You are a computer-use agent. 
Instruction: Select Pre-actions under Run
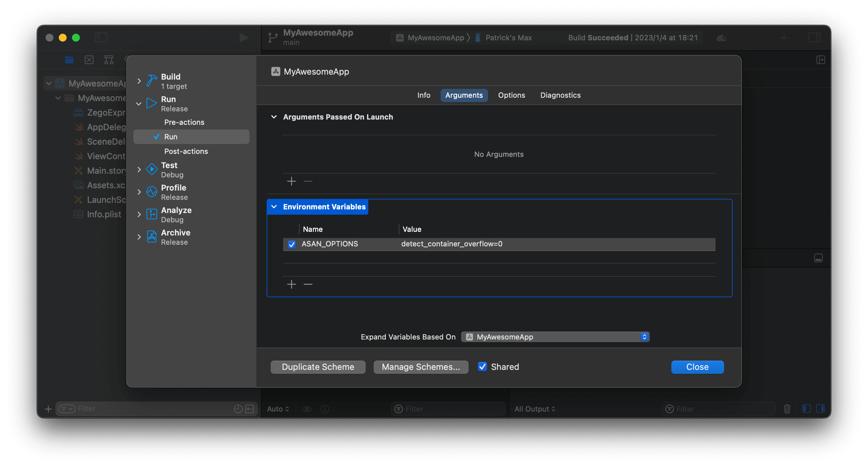[184, 122]
